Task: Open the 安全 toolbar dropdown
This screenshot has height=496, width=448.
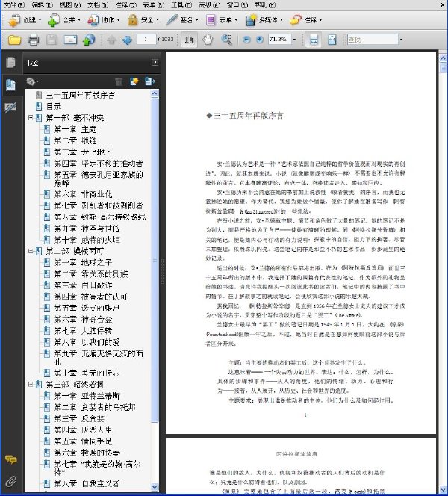Action: pos(143,20)
